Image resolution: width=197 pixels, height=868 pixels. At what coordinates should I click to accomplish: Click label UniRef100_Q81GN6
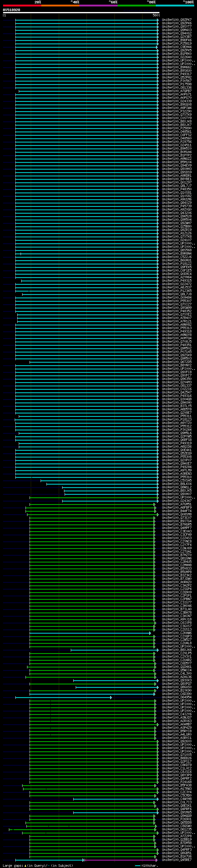[x=177, y=558]
